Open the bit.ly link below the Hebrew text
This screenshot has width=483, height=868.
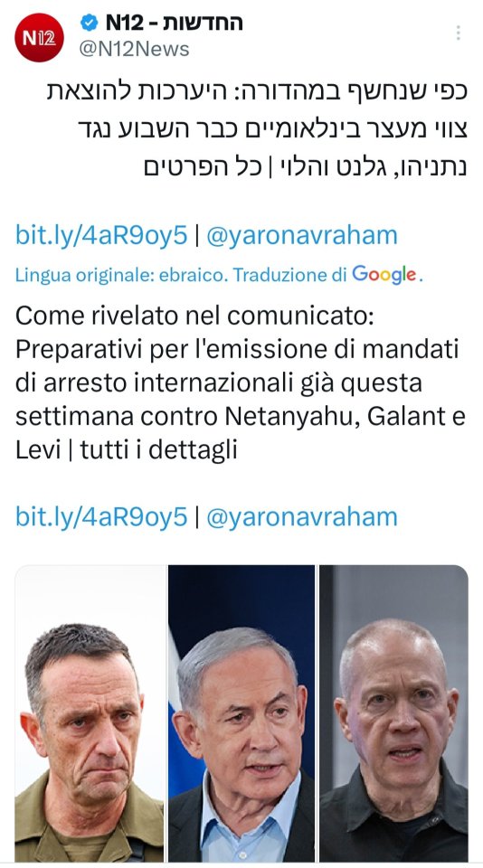[101, 235]
